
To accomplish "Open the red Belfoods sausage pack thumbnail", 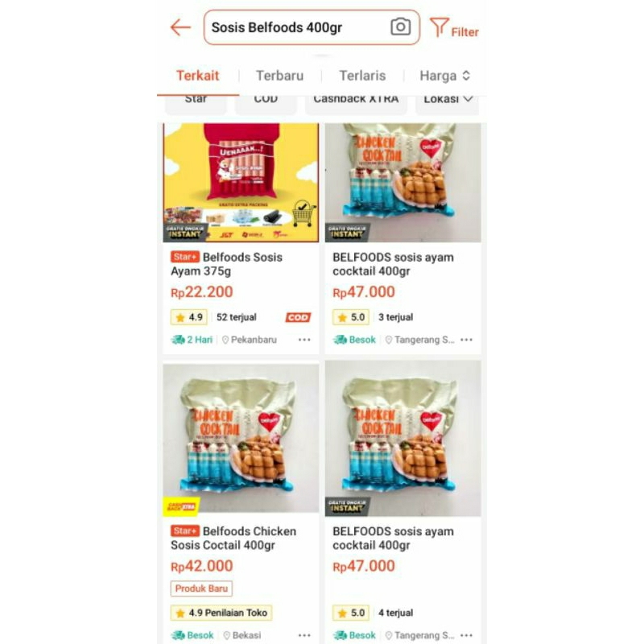I will pyautogui.click(x=241, y=183).
